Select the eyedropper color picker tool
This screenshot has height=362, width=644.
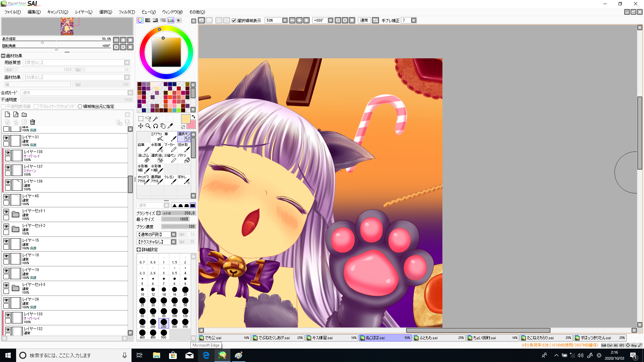170,126
